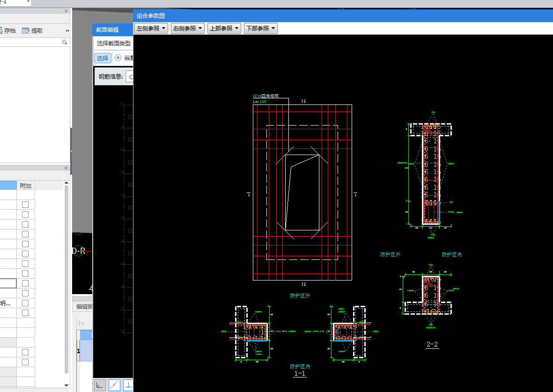The height and width of the screenshot is (392, 553).
Task: Click the 2-2 section label
Action: pyautogui.click(x=432, y=344)
